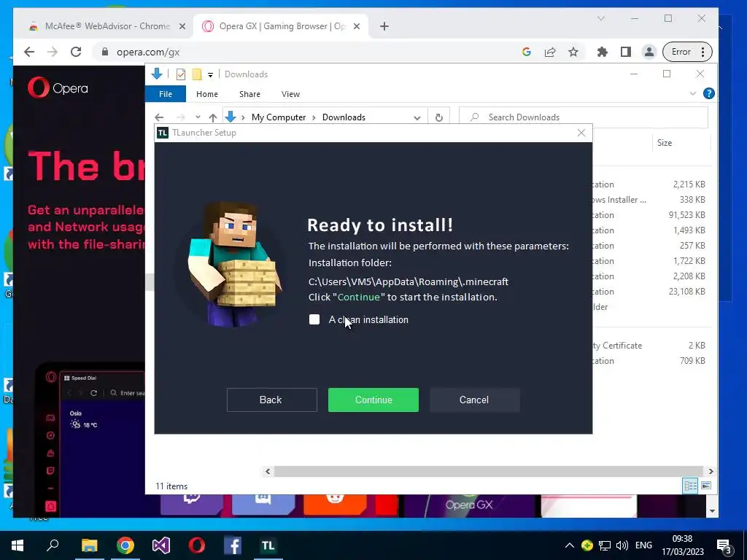
Task: Click the Opera logo on the webpage
Action: [x=58, y=87]
